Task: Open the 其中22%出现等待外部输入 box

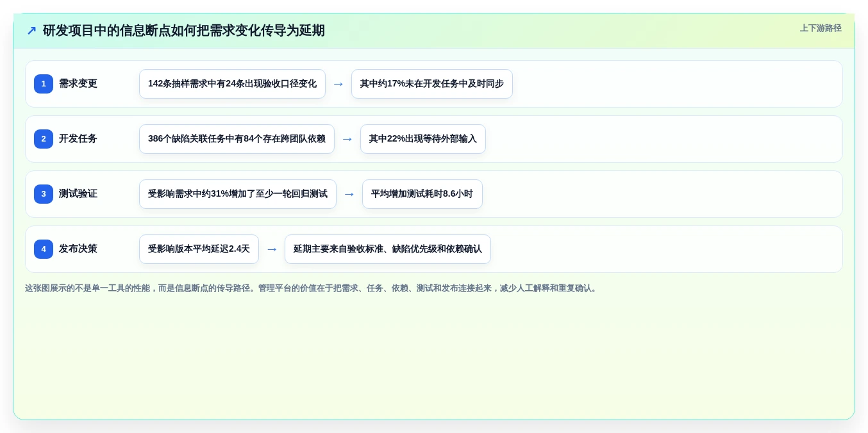Action: [x=423, y=139]
